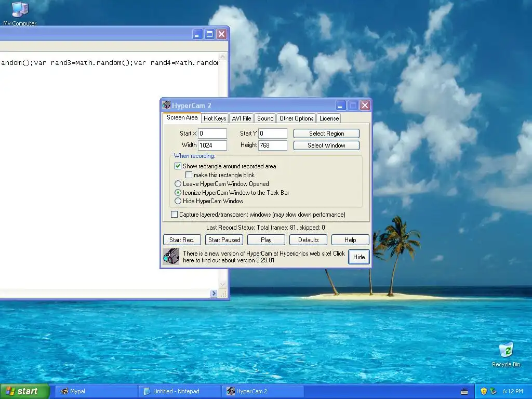The image size is (532, 399).
Task: Click the security shield tray icon
Action: [x=484, y=391]
